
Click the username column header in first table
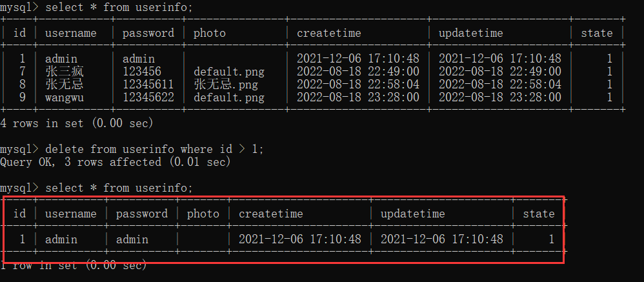point(70,33)
